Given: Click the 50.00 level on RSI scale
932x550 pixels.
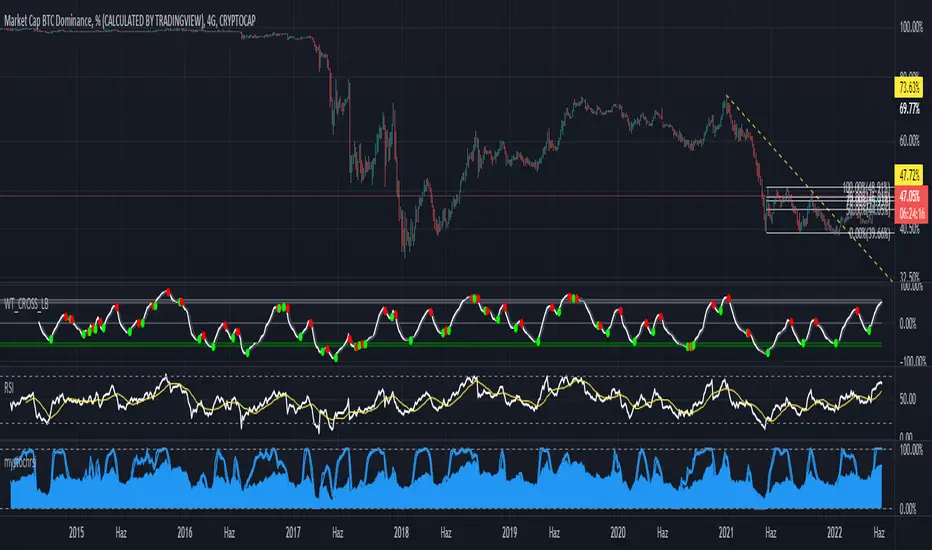Looking at the screenshot, I should 908,399.
